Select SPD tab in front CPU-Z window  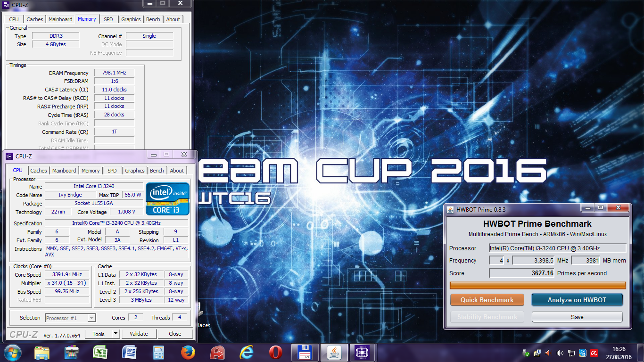(x=112, y=171)
